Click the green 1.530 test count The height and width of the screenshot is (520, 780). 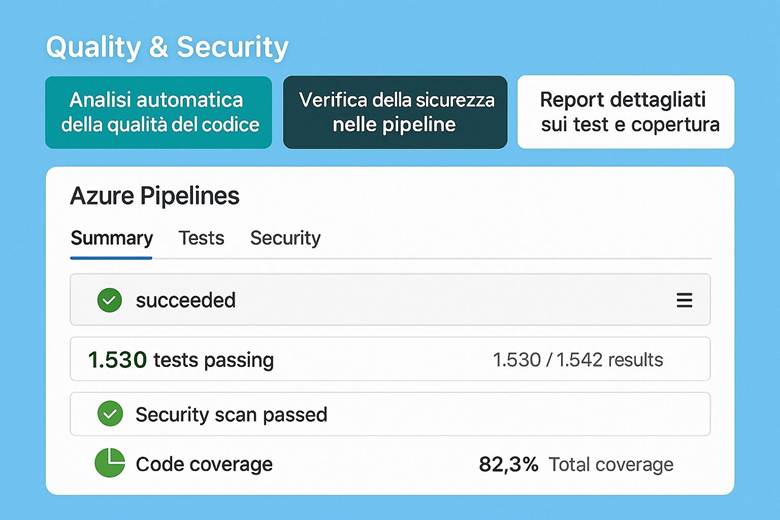click(118, 360)
